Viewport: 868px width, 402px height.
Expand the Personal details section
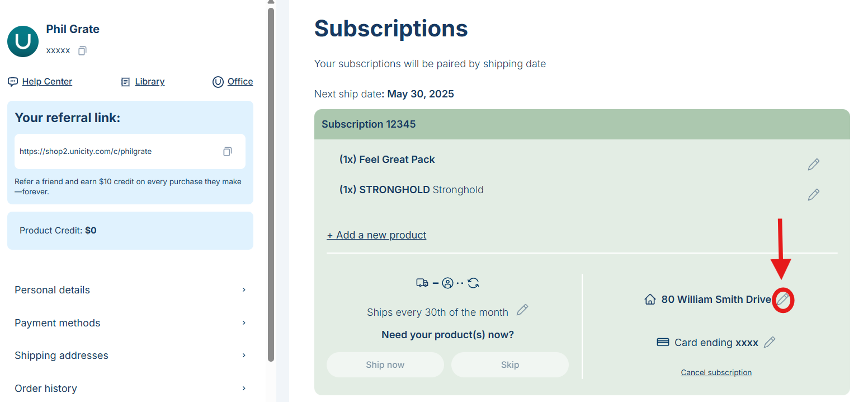130,290
